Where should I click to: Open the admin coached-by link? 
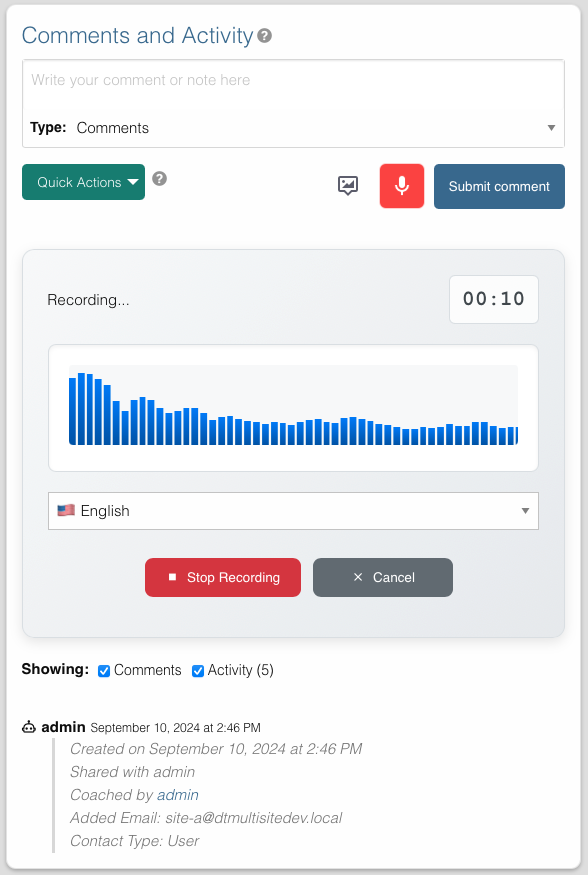[177, 794]
